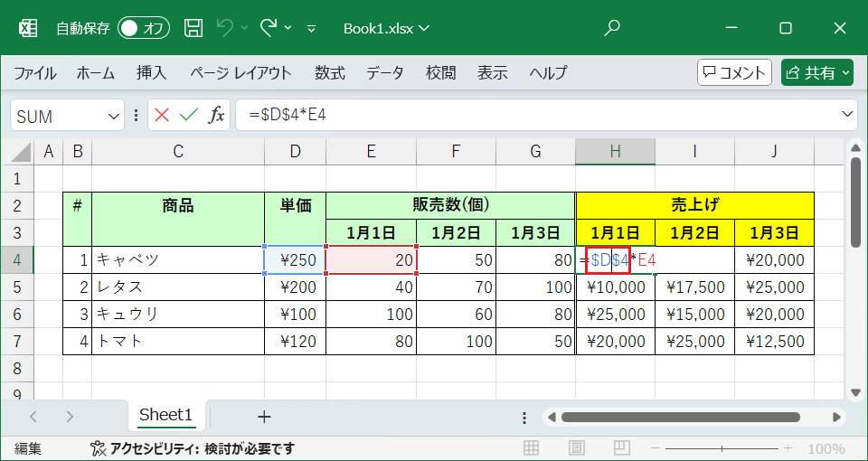Open the 数式 ribbon tab
The image size is (868, 461).
coord(329,73)
